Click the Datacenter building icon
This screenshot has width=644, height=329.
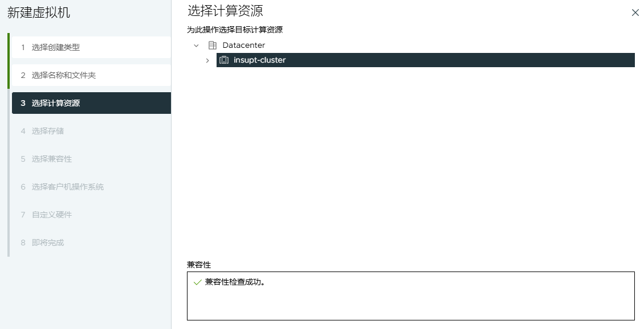click(x=213, y=45)
